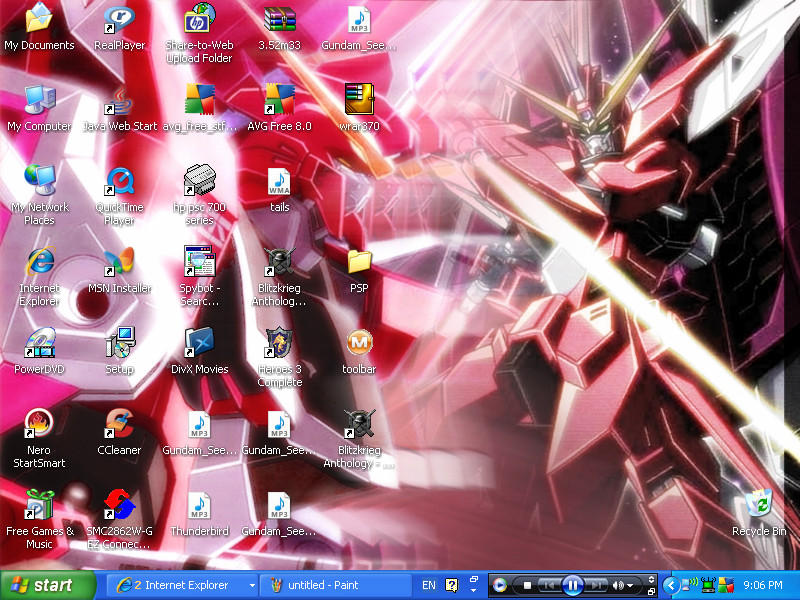Click the network connection tray icon

tap(690, 584)
